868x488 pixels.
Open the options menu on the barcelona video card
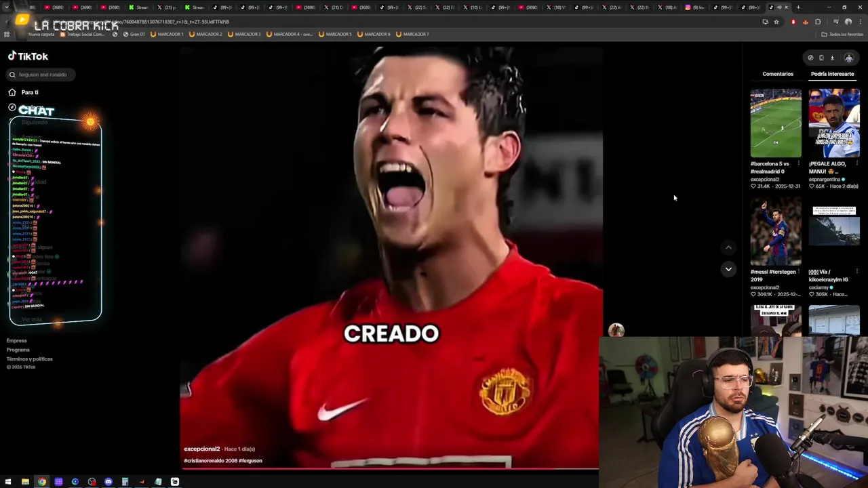[x=799, y=163]
